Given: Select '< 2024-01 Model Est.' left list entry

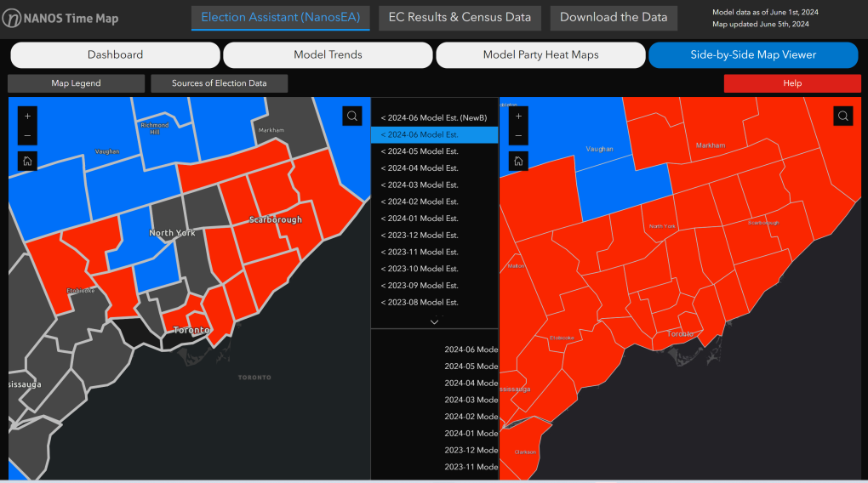Looking at the screenshot, I should click(435, 219).
